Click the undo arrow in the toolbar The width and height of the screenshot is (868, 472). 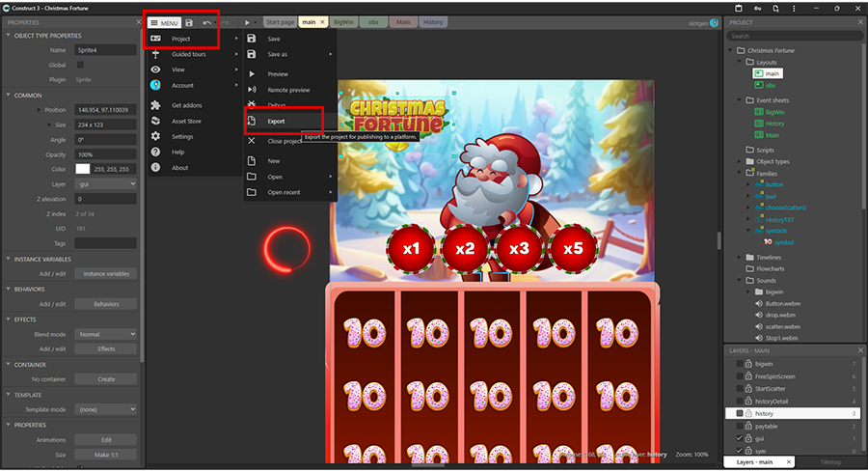coord(207,22)
